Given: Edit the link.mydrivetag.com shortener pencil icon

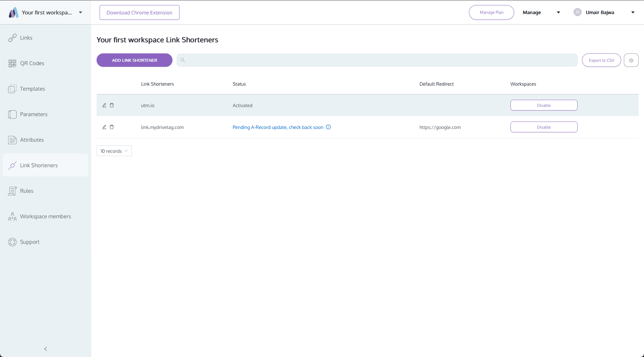Looking at the screenshot, I should point(104,127).
